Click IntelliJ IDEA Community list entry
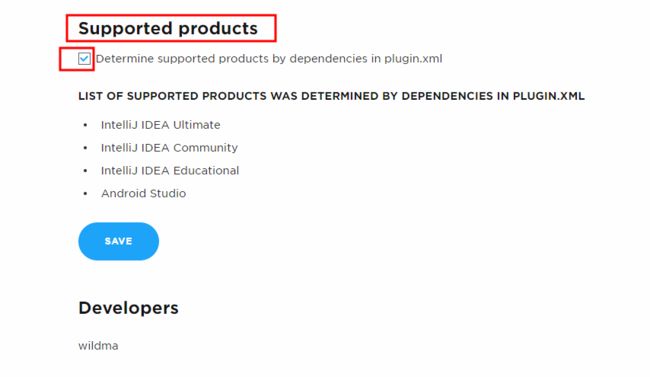 [170, 148]
